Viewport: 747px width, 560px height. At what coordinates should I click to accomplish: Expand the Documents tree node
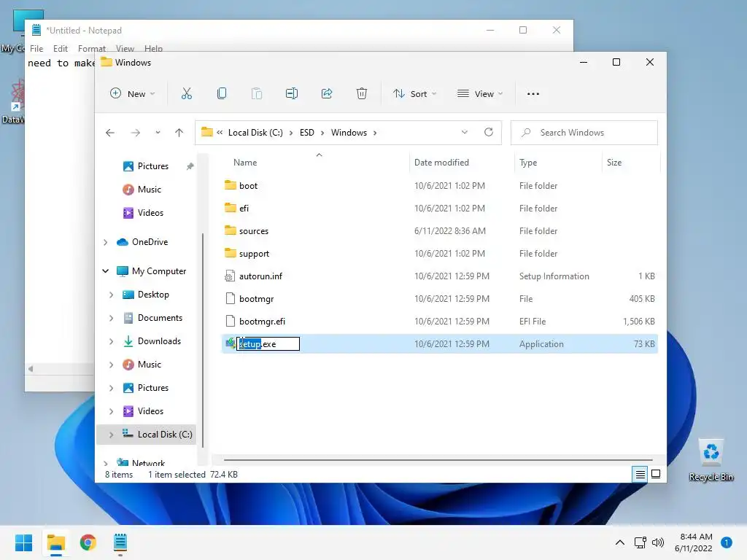pos(112,318)
